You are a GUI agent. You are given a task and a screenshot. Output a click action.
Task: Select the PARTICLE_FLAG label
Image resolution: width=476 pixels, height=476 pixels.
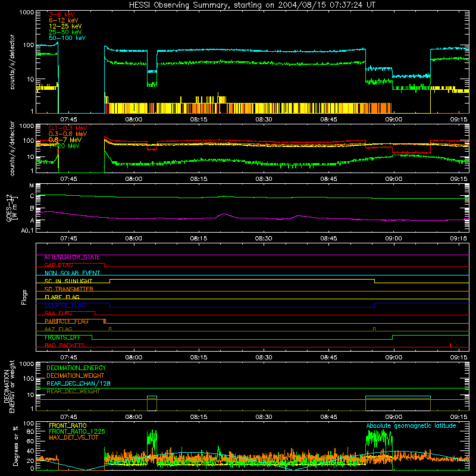point(67,321)
